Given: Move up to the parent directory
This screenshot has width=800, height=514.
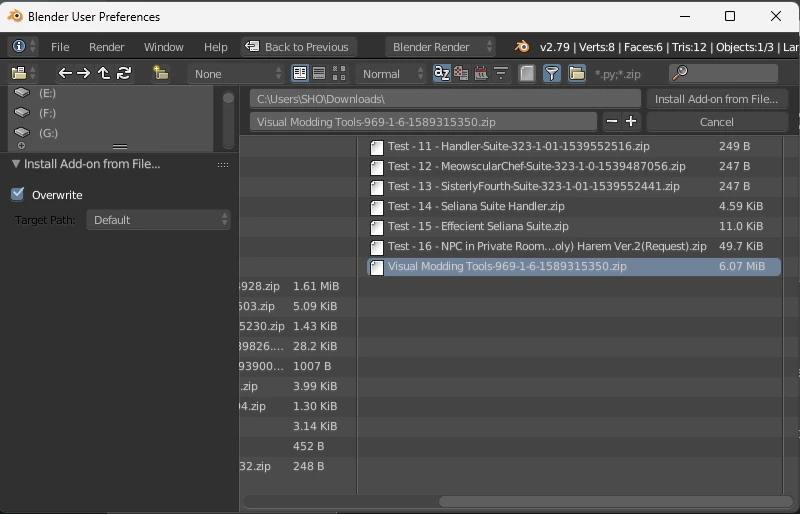Looking at the screenshot, I should 104,74.
